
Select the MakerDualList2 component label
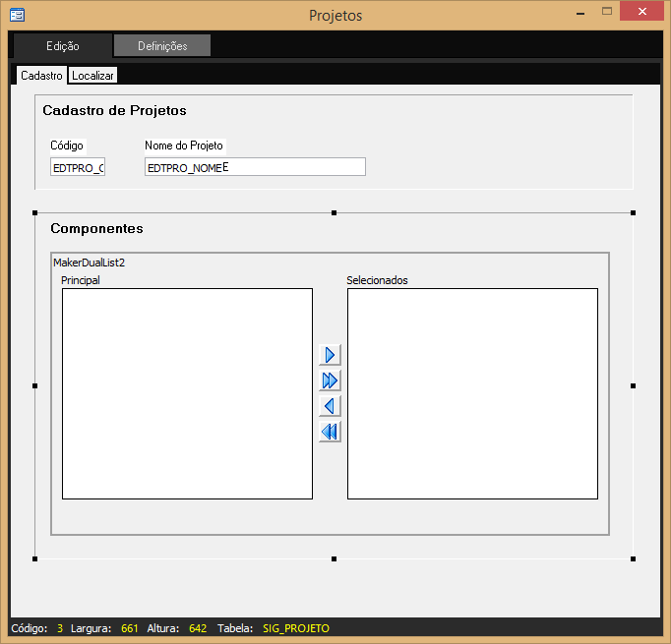click(x=89, y=263)
